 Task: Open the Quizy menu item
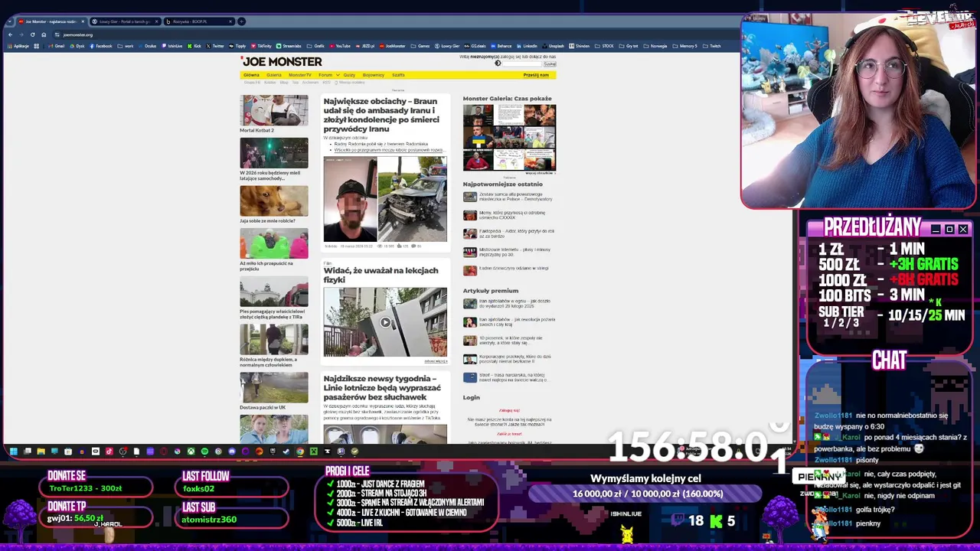point(349,75)
